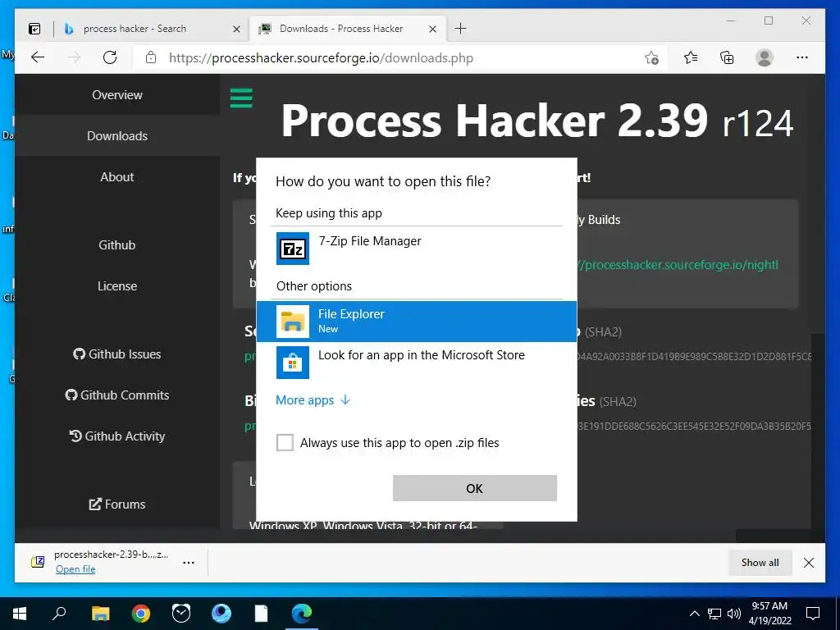Screen dimensions: 840x630
Task: Open Forums sidebar link
Action: pos(117,504)
